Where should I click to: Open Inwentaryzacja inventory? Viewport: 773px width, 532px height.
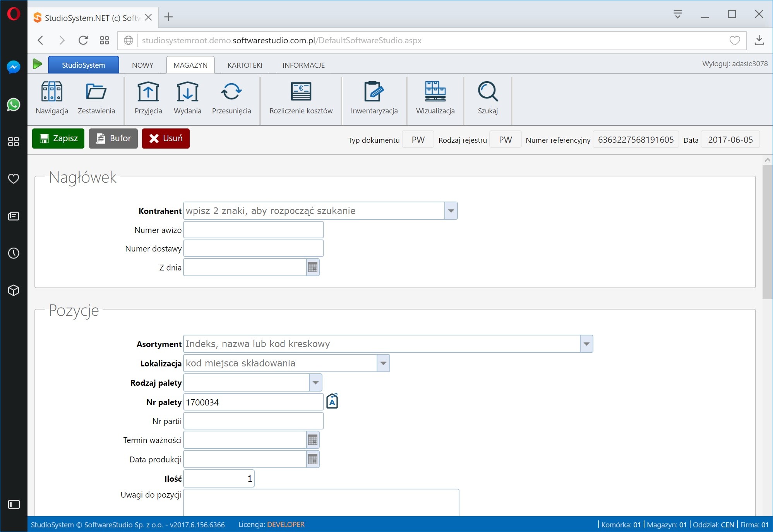pos(374,98)
